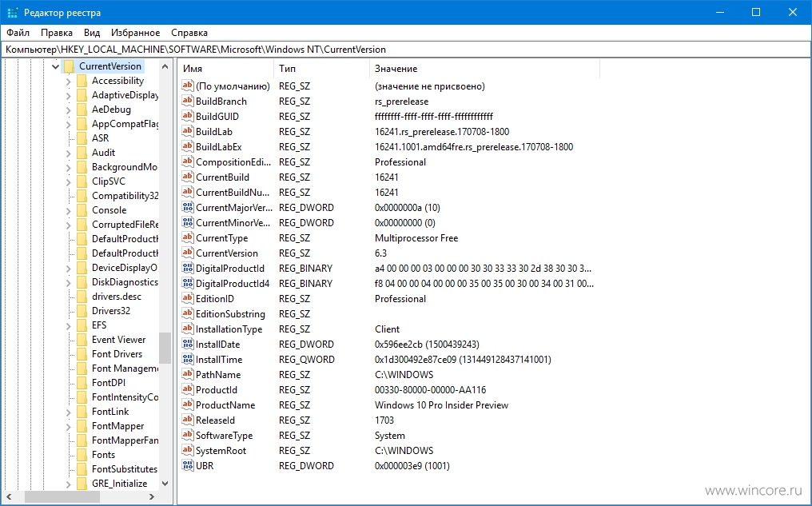This screenshot has height=506, width=812.
Task: Expand the ClipSVC key
Action: click(69, 181)
